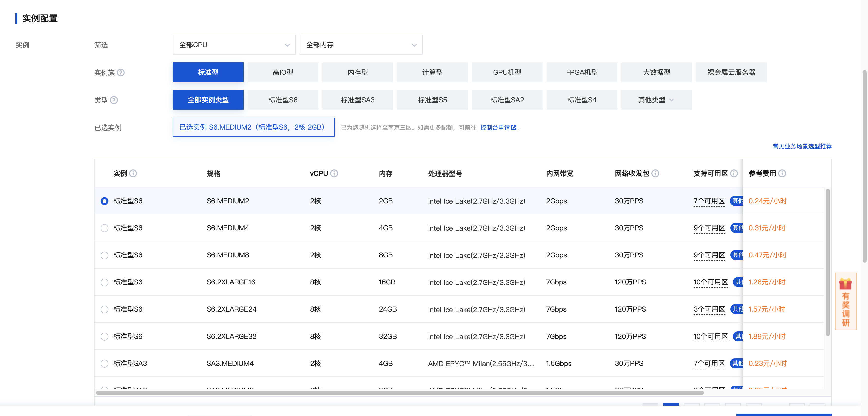Click info icon beside 网络收发包 header
This screenshot has width=868, height=416.
point(655,174)
